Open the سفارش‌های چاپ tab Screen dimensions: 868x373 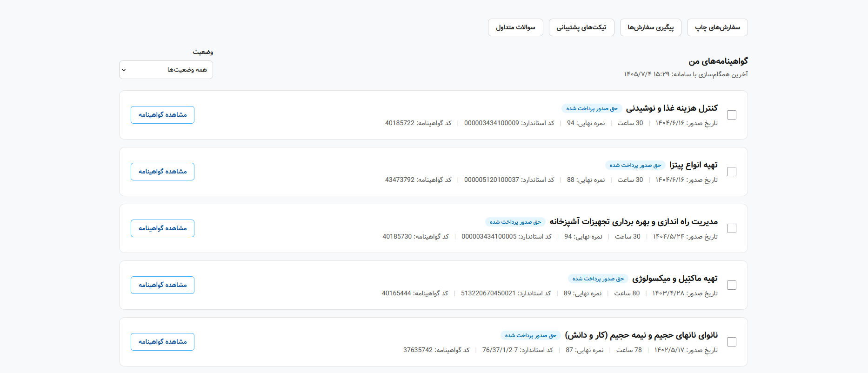click(x=717, y=27)
